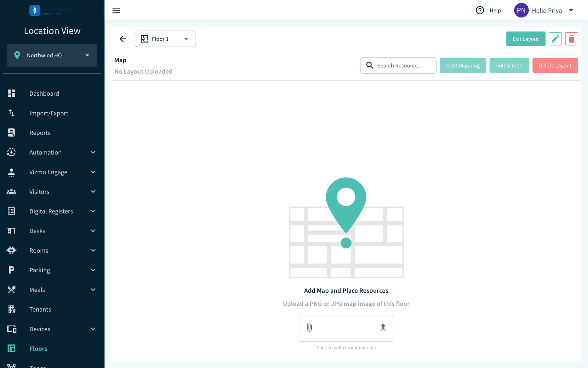Click the Desks sidebar icon
The height and width of the screenshot is (368, 588).
coord(11,231)
